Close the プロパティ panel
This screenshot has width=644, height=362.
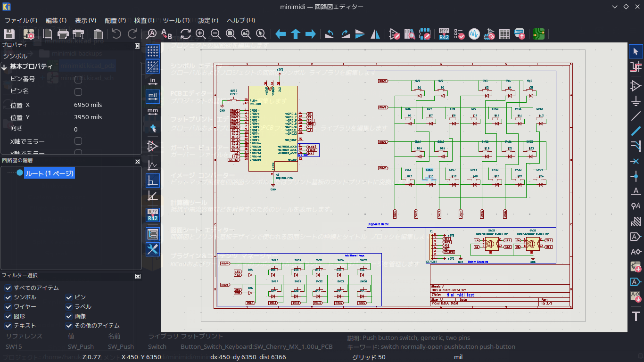138,46
